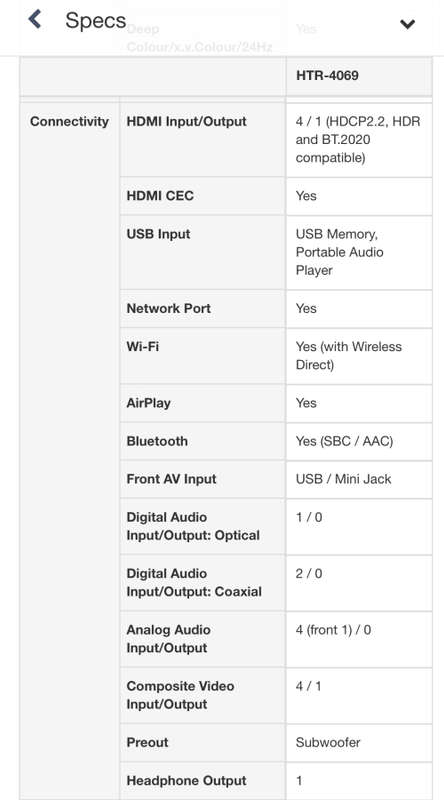Select the Digital Audio Optical row label

[193, 527]
